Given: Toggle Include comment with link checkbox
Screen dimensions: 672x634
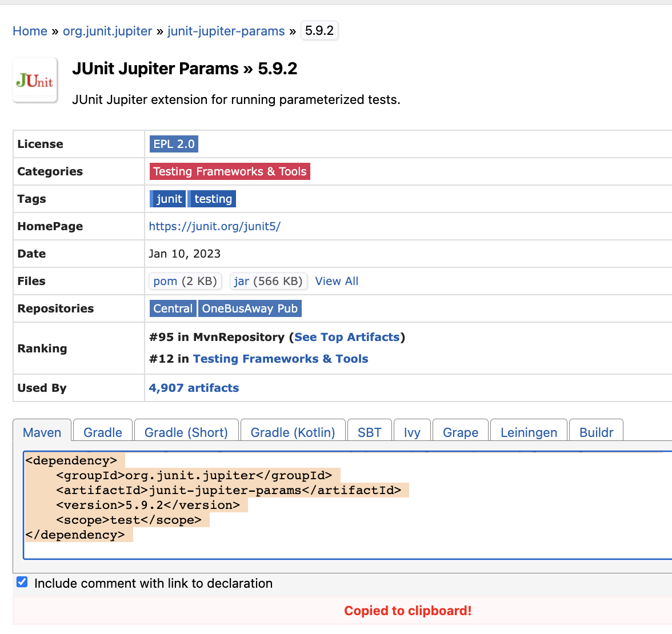Looking at the screenshot, I should (x=22, y=582).
